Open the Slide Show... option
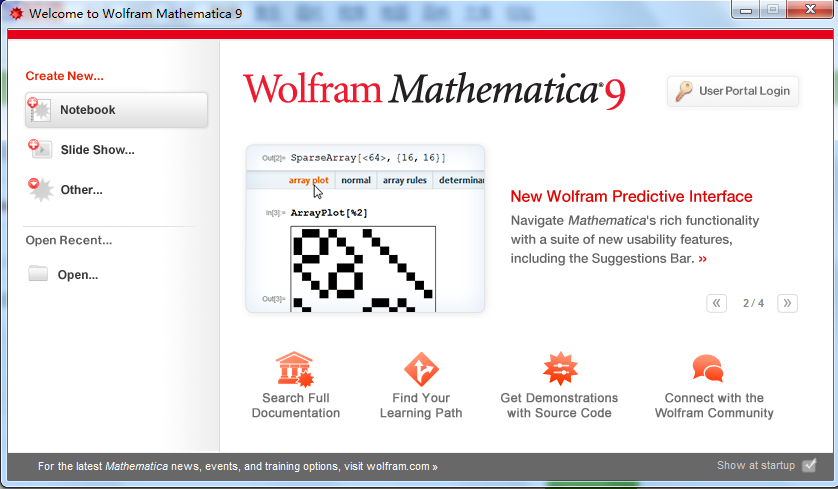838x489 pixels. pos(97,150)
